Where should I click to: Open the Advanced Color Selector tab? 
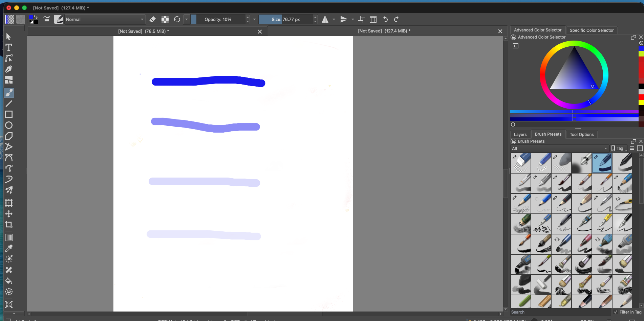tap(537, 30)
